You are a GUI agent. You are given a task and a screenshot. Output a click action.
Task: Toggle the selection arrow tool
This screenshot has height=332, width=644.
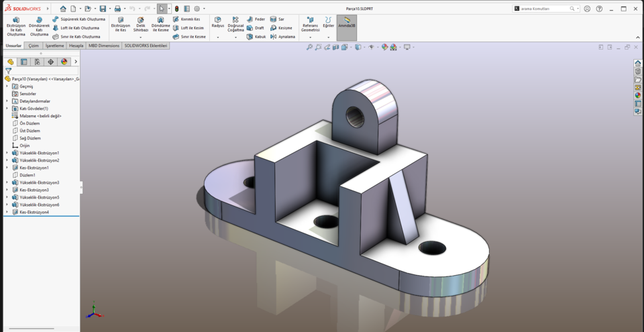coord(162,9)
